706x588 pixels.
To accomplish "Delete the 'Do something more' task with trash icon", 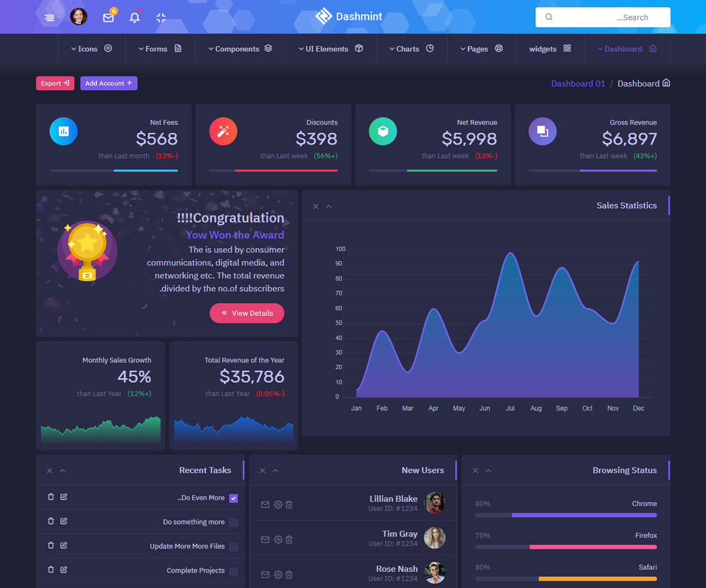I will click(x=51, y=522).
